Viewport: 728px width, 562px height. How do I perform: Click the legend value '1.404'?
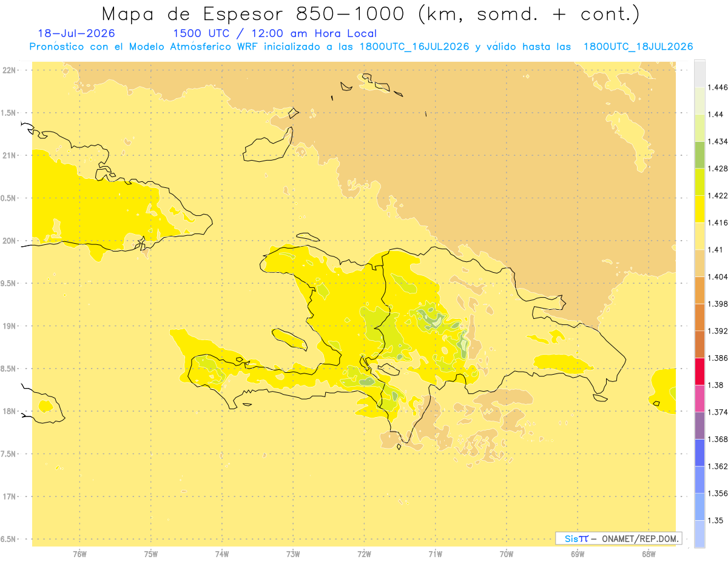pos(718,276)
